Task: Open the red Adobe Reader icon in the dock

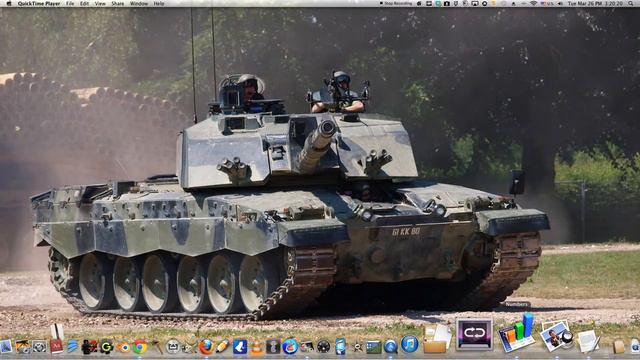Action: coord(56,346)
